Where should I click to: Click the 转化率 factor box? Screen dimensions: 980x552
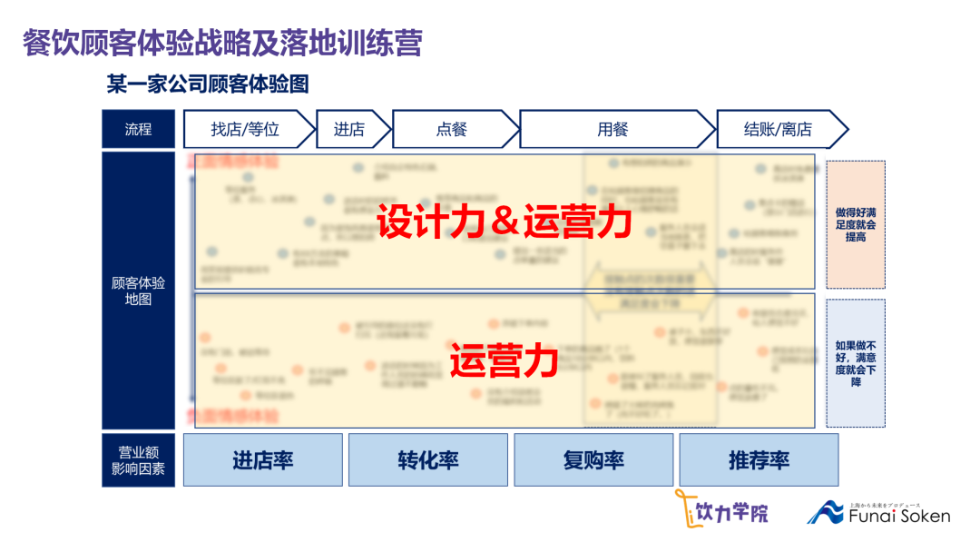tap(428, 459)
